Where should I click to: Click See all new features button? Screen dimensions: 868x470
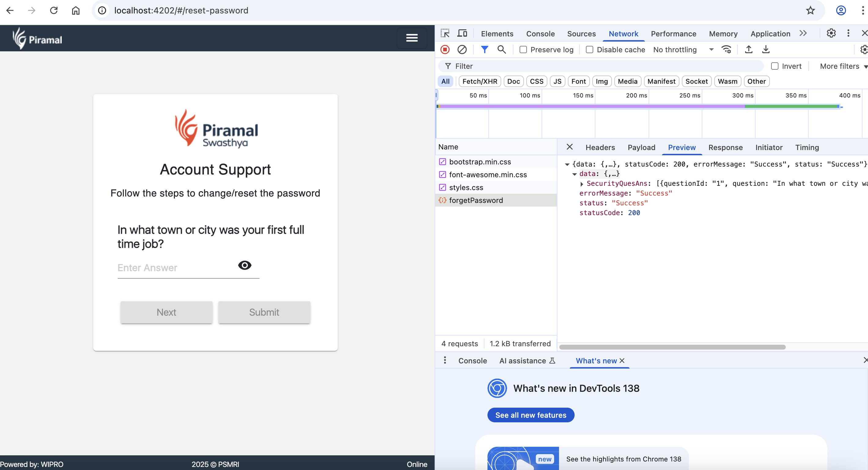coord(531,415)
